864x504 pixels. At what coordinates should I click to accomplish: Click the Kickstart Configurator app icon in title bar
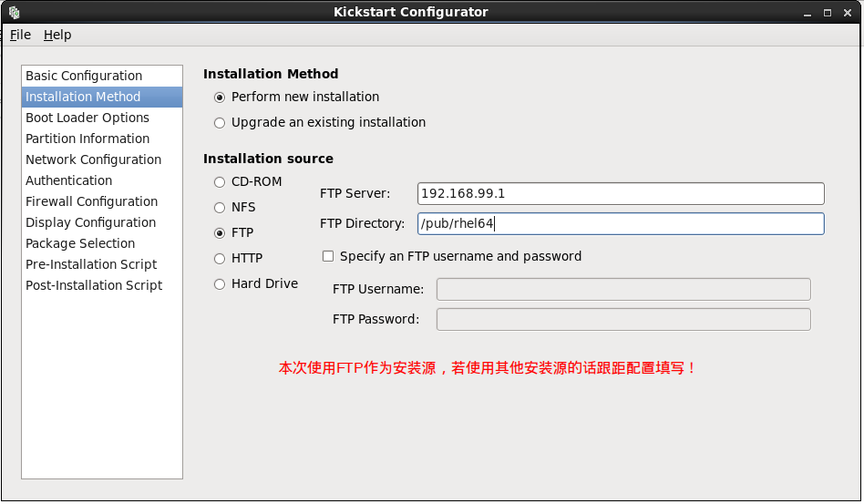tap(15, 12)
